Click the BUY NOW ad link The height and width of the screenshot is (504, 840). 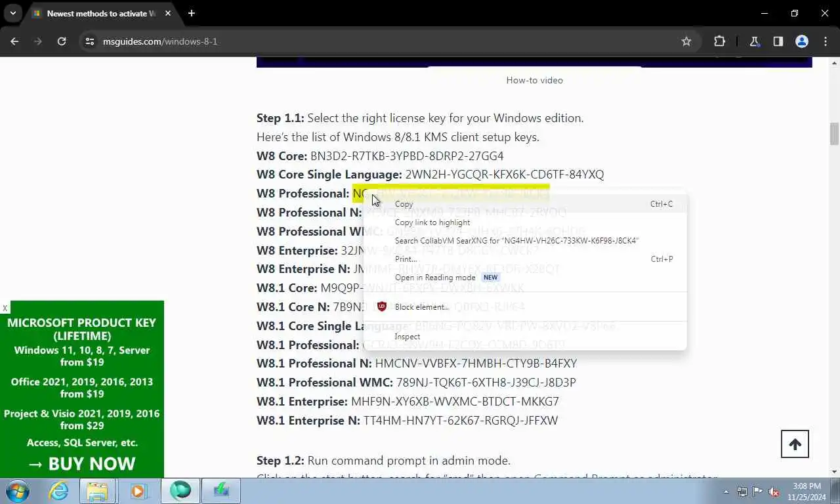click(81, 463)
